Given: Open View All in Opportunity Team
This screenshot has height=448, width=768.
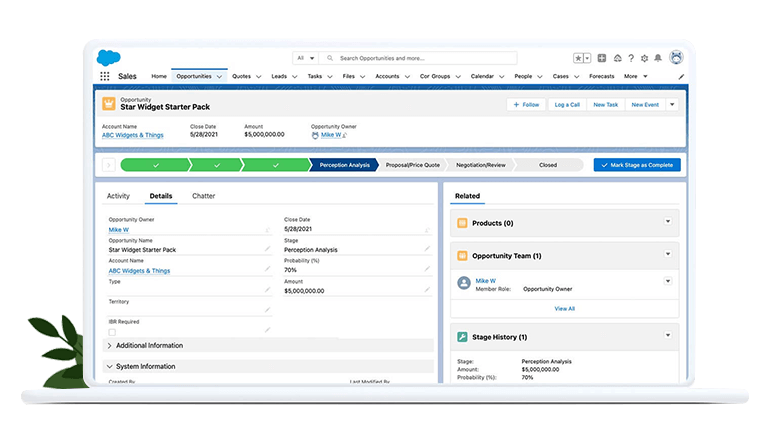Looking at the screenshot, I should pyautogui.click(x=564, y=309).
